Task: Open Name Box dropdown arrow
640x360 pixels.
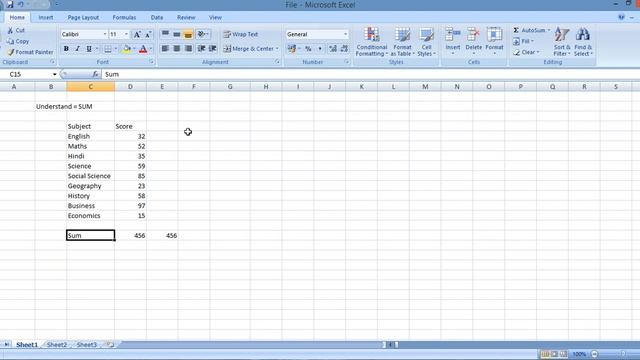Action: pyautogui.click(x=54, y=74)
